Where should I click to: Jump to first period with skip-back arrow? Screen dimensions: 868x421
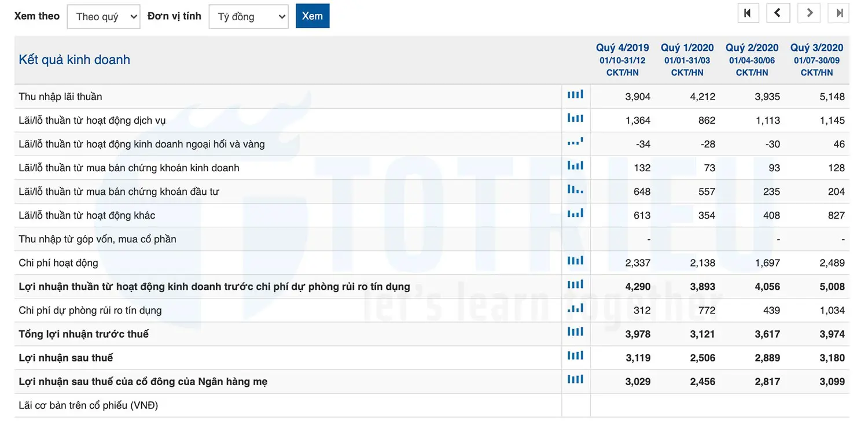(x=748, y=13)
